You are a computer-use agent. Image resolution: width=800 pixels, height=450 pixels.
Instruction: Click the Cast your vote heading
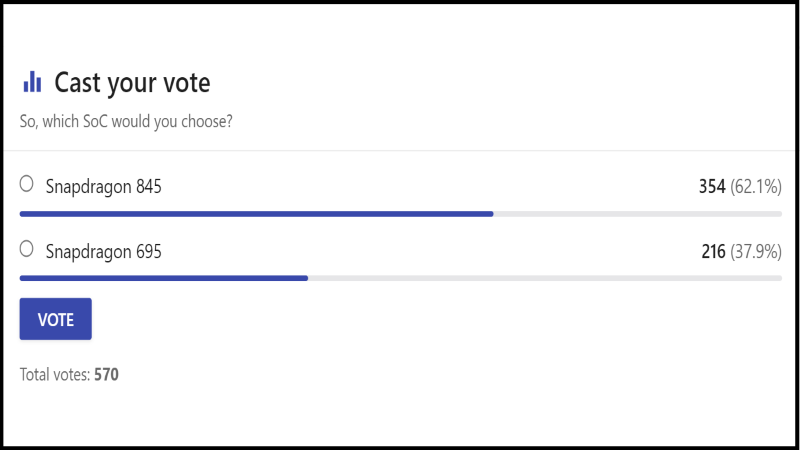132,82
